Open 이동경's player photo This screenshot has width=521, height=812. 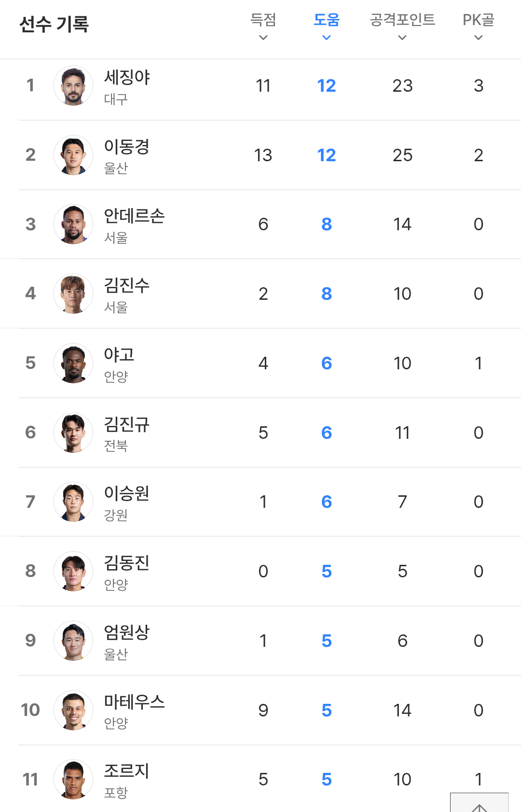[x=73, y=155]
